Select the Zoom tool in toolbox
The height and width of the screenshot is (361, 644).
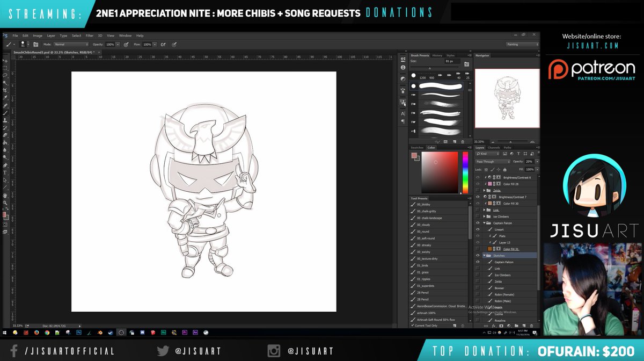[5, 203]
